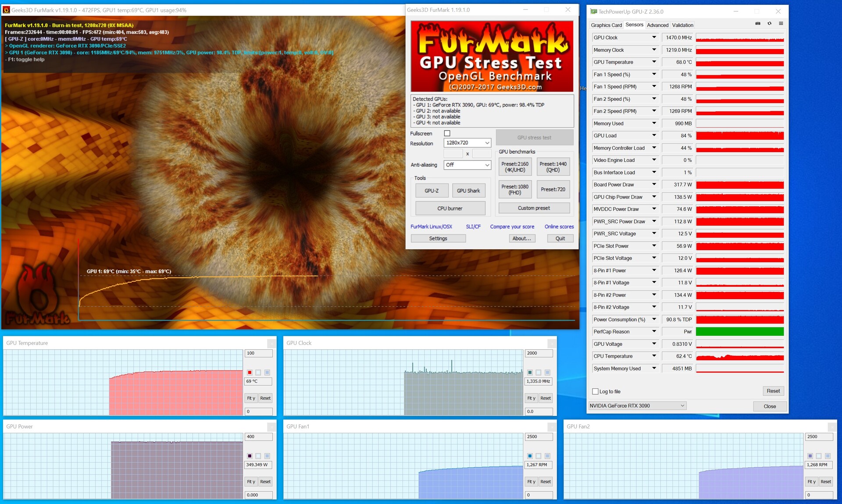Image resolution: width=842 pixels, height=504 pixels.
Task: Click the GPU Temperature graph close icon
Action: 271,343
